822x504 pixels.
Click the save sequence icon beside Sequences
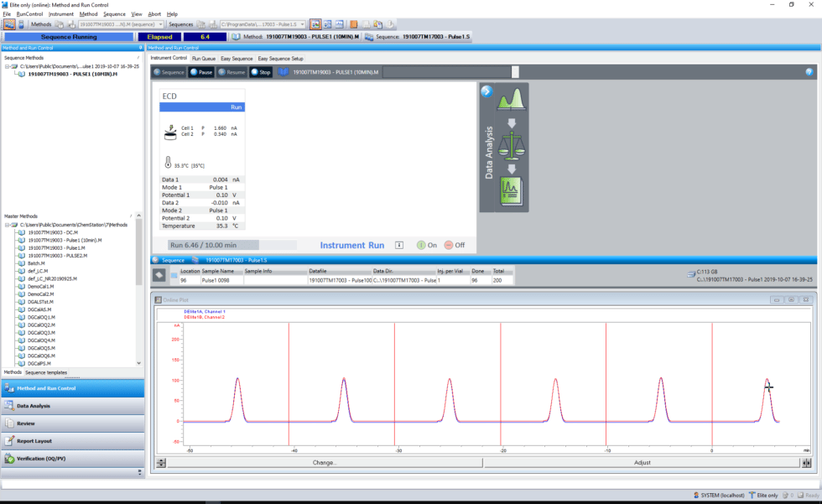[x=213, y=24]
